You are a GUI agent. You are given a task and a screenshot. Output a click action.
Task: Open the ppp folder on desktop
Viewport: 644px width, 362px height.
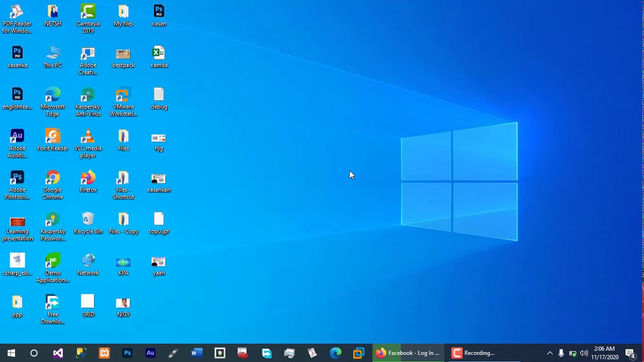pyautogui.click(x=17, y=307)
